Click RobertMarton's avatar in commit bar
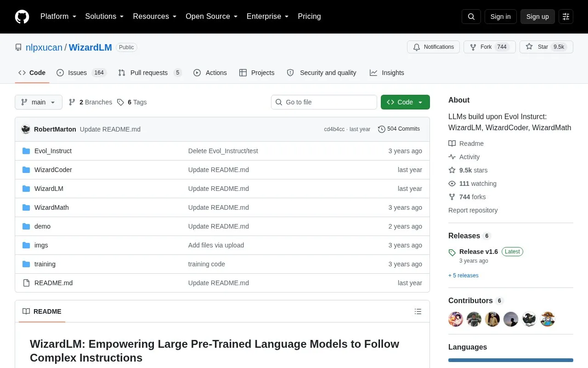Image resolution: width=588 pixels, height=368 pixels. (26, 129)
